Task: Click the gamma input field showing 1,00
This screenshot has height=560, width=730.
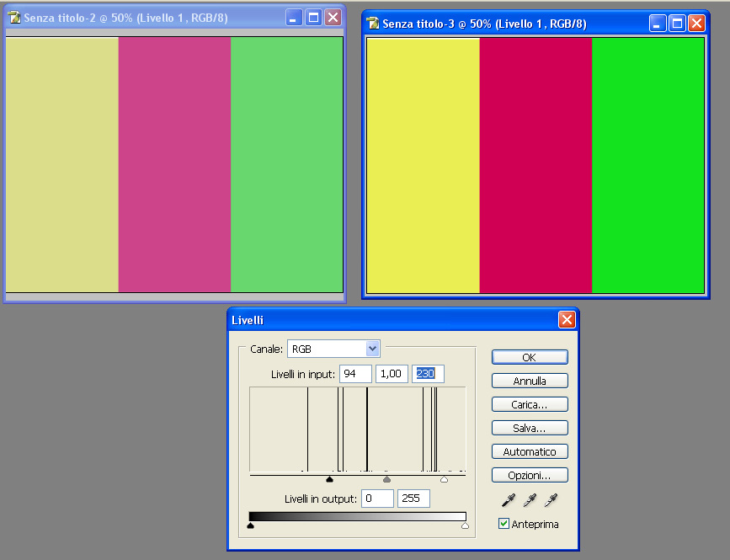Action: click(x=391, y=373)
